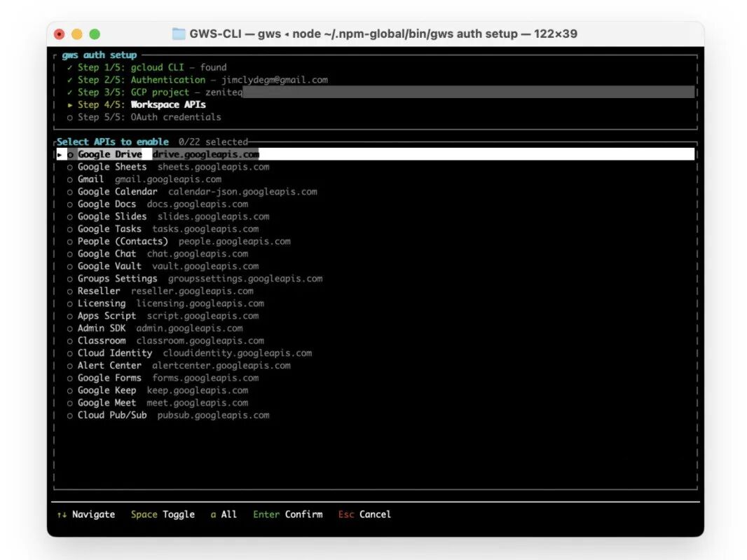Toggle the Google Docs API checkbox
The height and width of the screenshot is (560, 747).
[70, 205]
